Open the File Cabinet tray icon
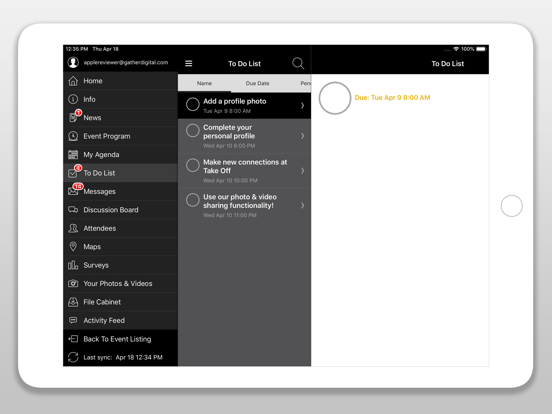 (73, 302)
